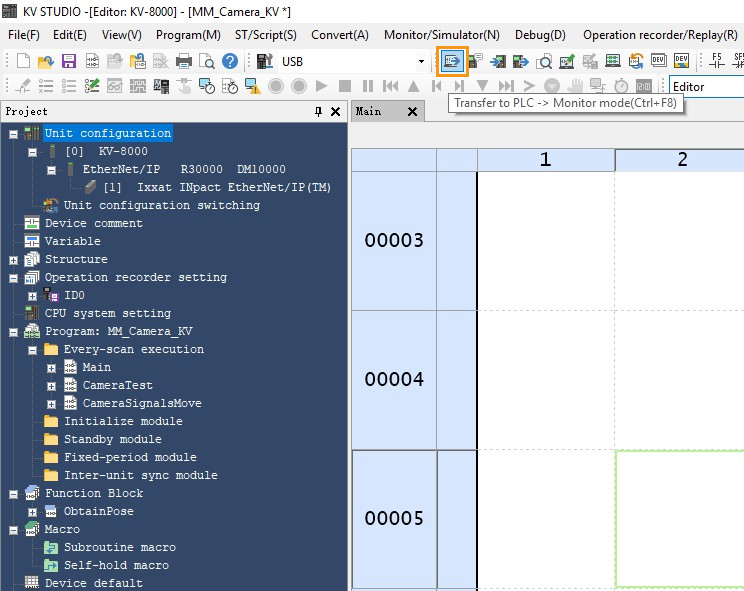Image resolution: width=744 pixels, height=591 pixels.
Task: Open help via blue question mark icon
Action: click(x=229, y=62)
